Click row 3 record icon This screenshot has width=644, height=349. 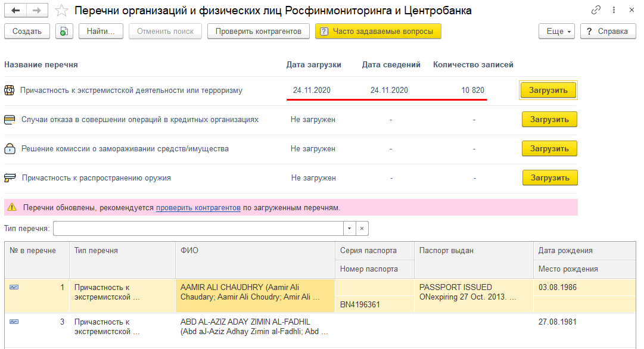[x=14, y=322]
